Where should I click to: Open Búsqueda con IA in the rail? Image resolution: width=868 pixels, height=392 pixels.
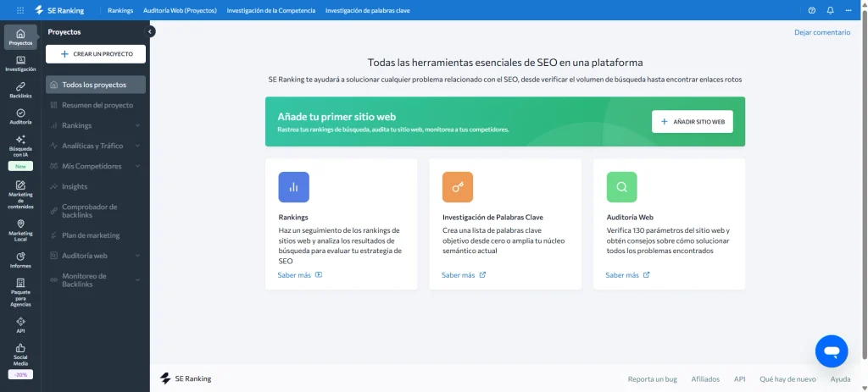[20, 146]
